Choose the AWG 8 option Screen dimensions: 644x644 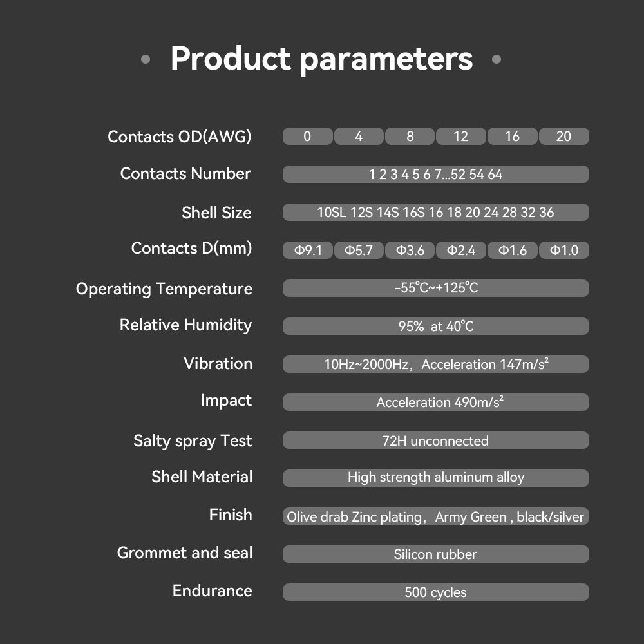point(410,137)
